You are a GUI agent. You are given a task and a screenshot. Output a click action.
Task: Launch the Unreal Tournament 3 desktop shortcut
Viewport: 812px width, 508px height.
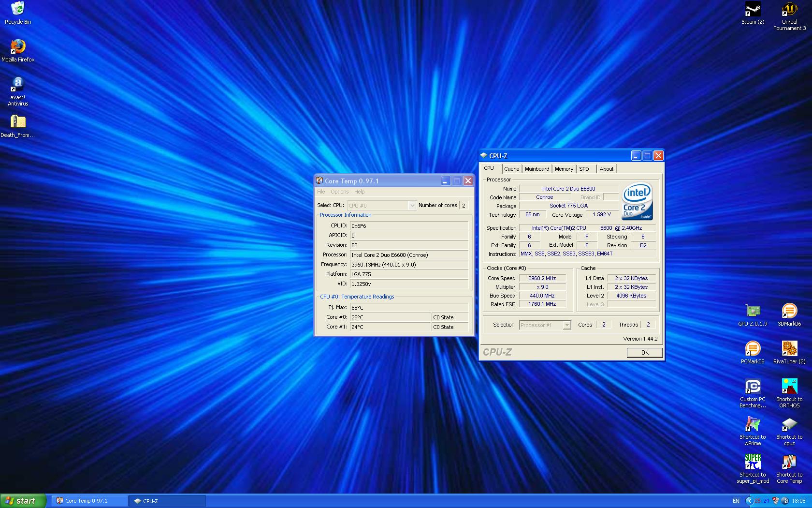[789, 16]
